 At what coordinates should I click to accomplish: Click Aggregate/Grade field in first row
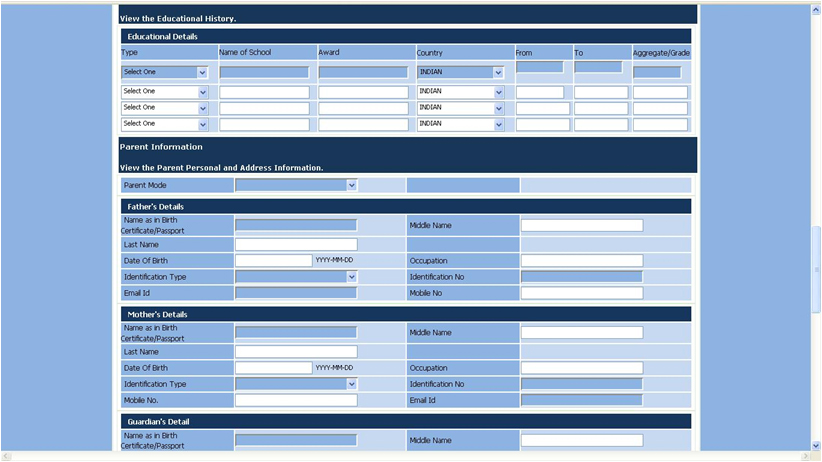[x=657, y=72]
